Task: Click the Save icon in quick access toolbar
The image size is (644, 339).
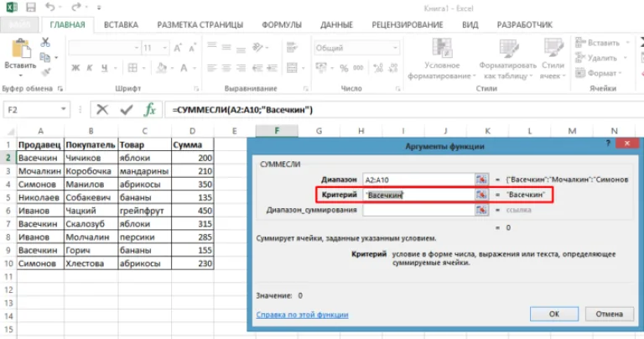Action: click(x=30, y=8)
